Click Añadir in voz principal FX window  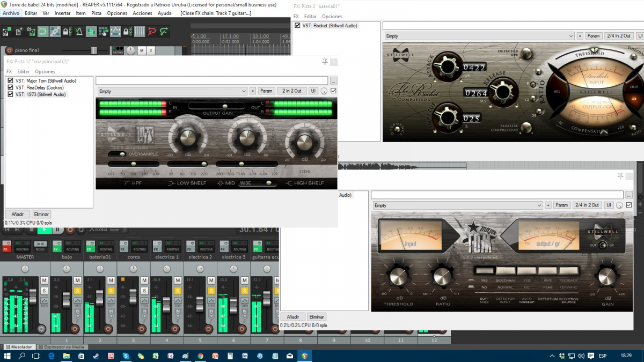(x=17, y=215)
